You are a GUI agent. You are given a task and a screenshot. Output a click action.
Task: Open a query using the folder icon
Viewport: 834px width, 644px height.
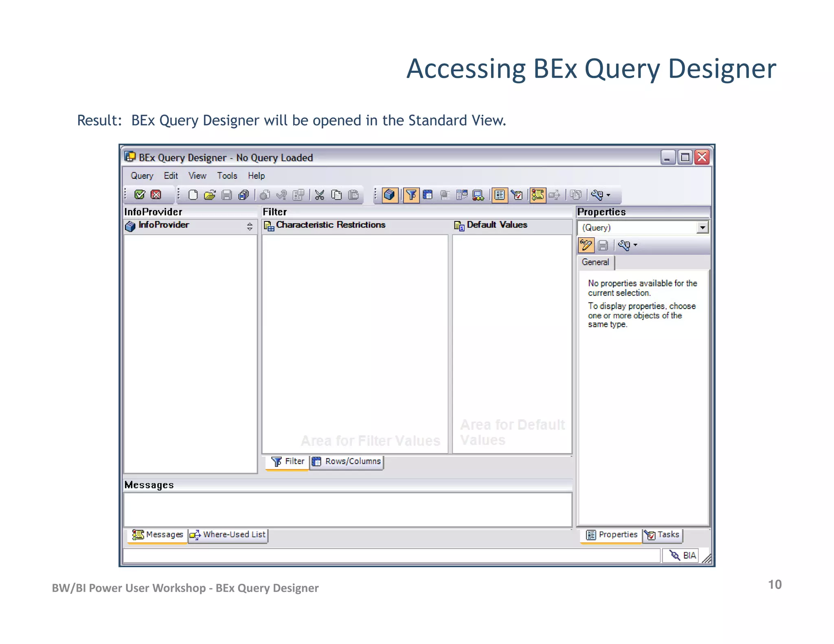(x=210, y=195)
